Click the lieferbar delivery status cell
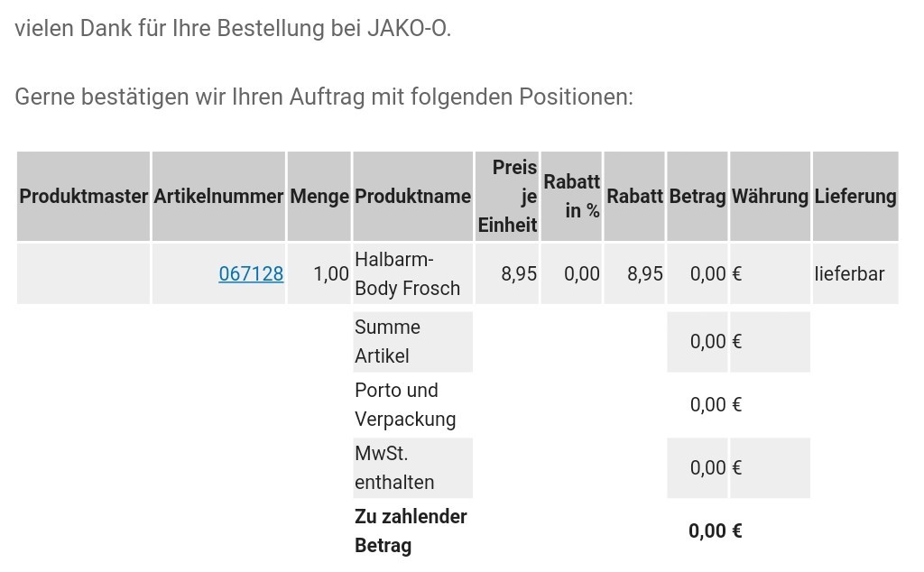Screen dimensions: 924x572 click(x=855, y=274)
